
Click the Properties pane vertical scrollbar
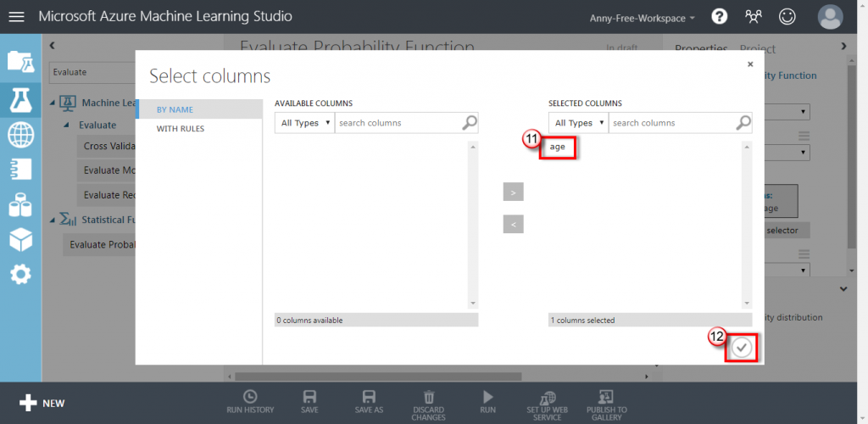click(x=851, y=158)
